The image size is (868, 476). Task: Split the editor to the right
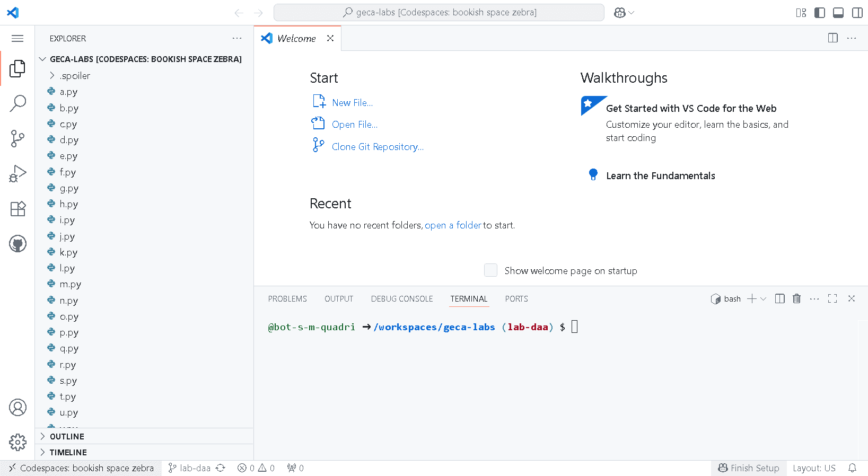[x=833, y=38]
